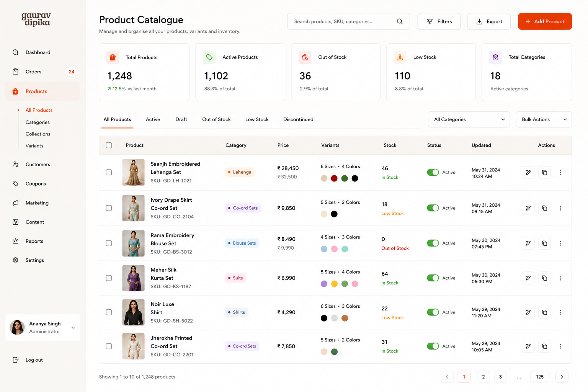Duplicate the Noir Luxe Shirt product

(x=544, y=312)
